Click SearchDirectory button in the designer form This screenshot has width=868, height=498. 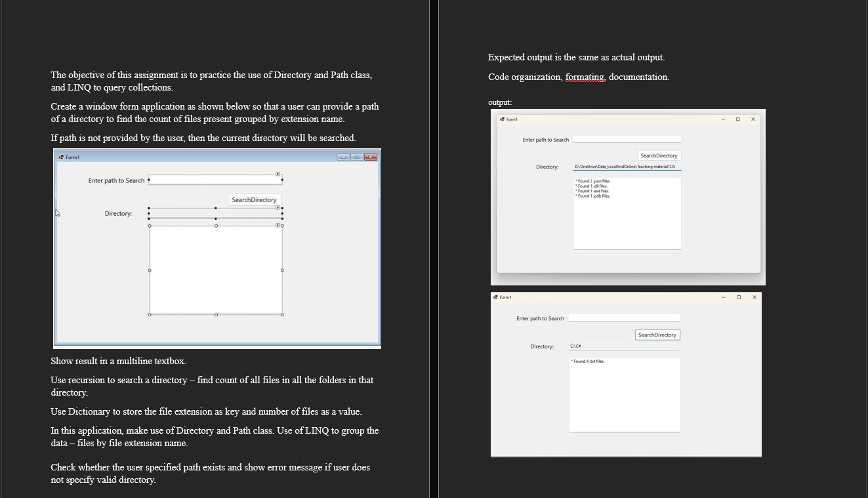point(254,199)
